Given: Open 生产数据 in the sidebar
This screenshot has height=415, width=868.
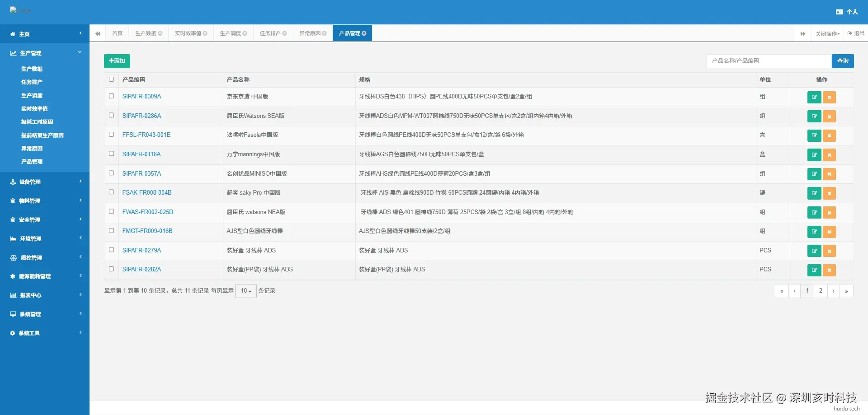Looking at the screenshot, I should [x=32, y=69].
